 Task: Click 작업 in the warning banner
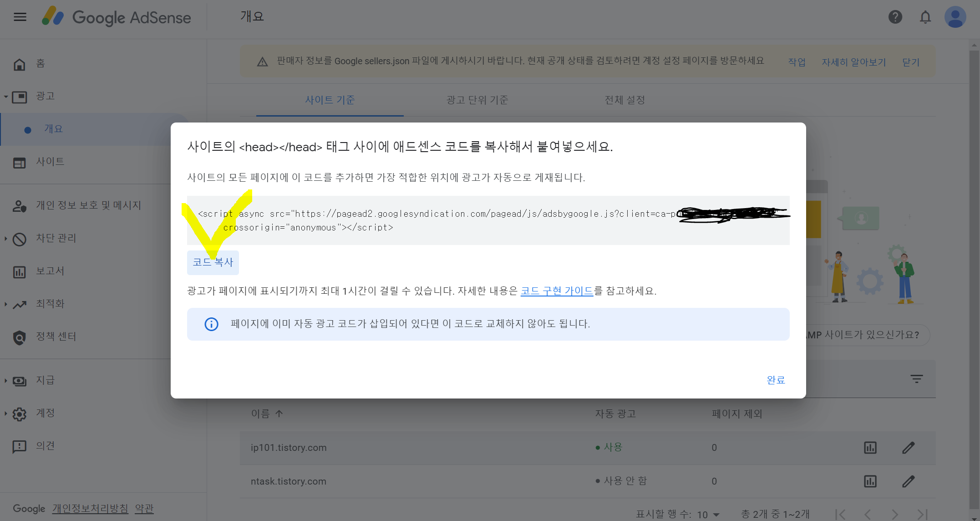pyautogui.click(x=797, y=62)
